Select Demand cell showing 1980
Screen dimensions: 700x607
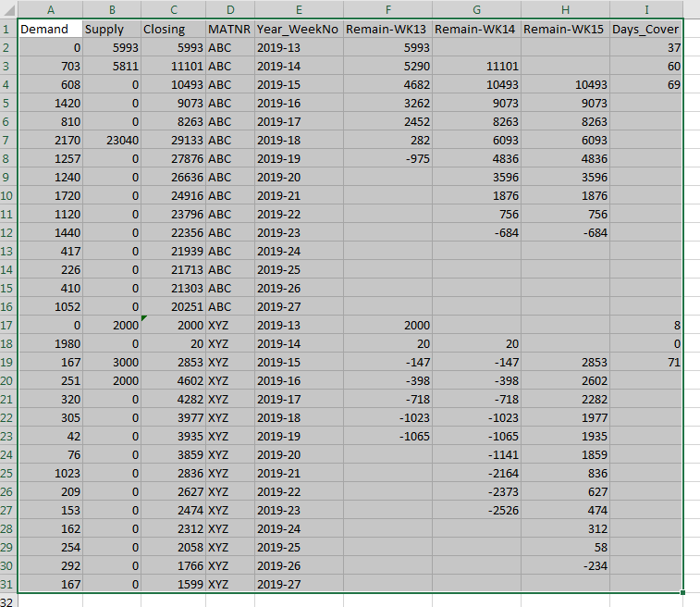(51, 344)
